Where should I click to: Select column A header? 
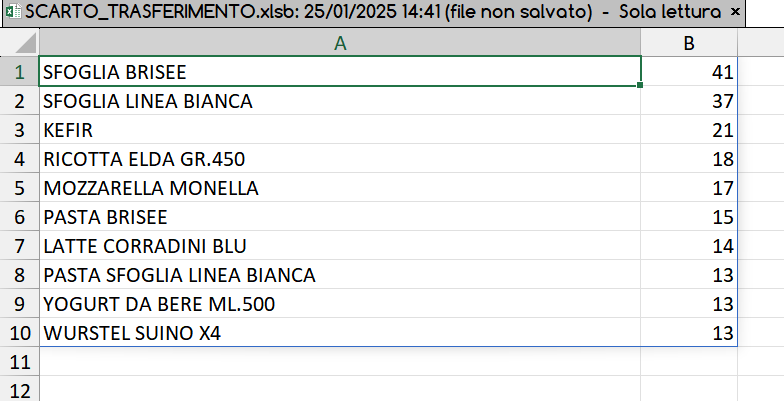(x=340, y=43)
